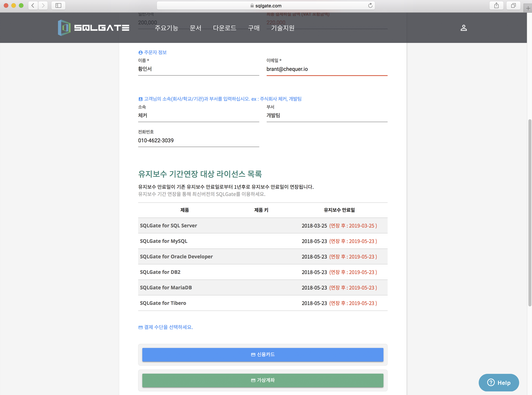The image size is (532, 395).
Task: Go back with Safari back arrow
Action: (33, 5)
